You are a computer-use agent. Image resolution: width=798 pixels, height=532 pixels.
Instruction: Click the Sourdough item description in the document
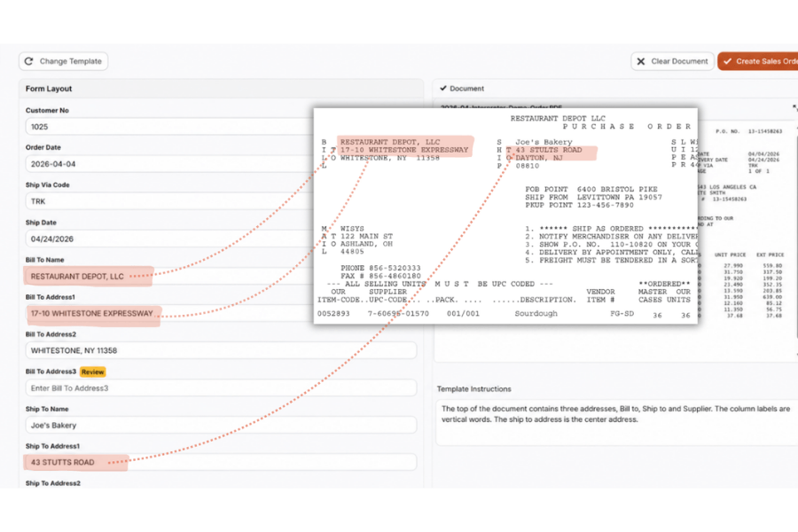pos(536,314)
